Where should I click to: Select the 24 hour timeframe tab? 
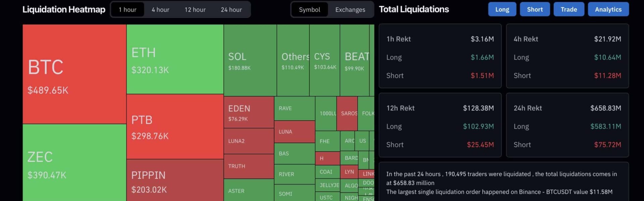tap(231, 10)
